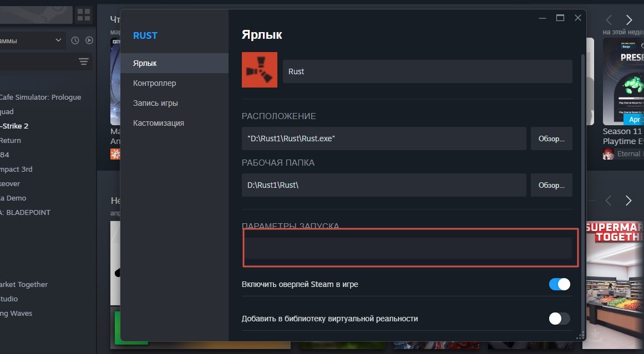Image resolution: width=644 pixels, height=354 pixels.
Task: Select the Studio entry in library list
Action: coord(9,299)
